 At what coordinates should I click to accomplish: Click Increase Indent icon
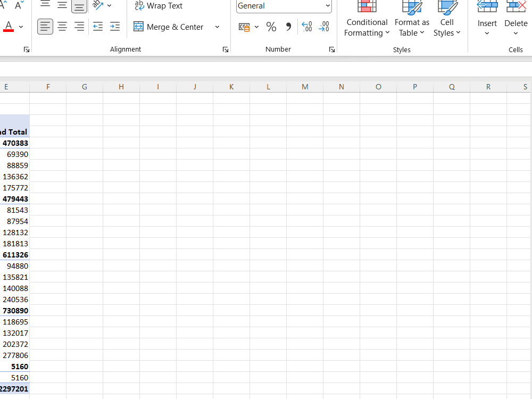pos(115,27)
